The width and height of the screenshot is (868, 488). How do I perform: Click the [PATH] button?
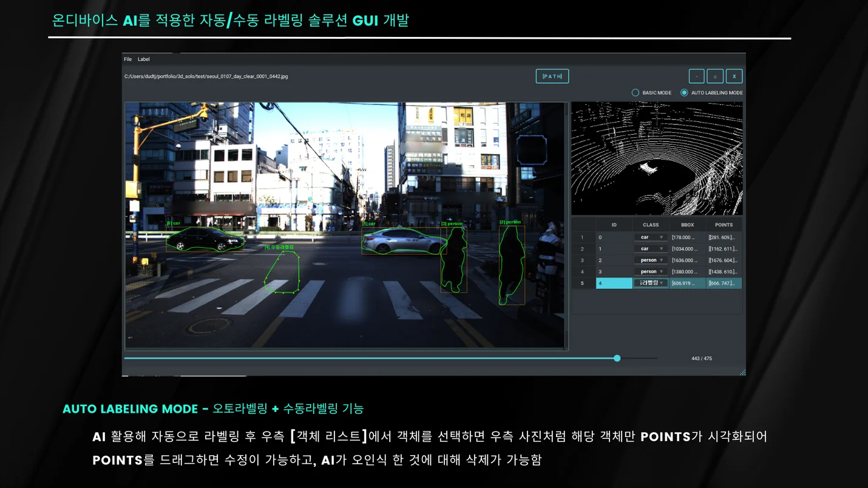point(552,76)
